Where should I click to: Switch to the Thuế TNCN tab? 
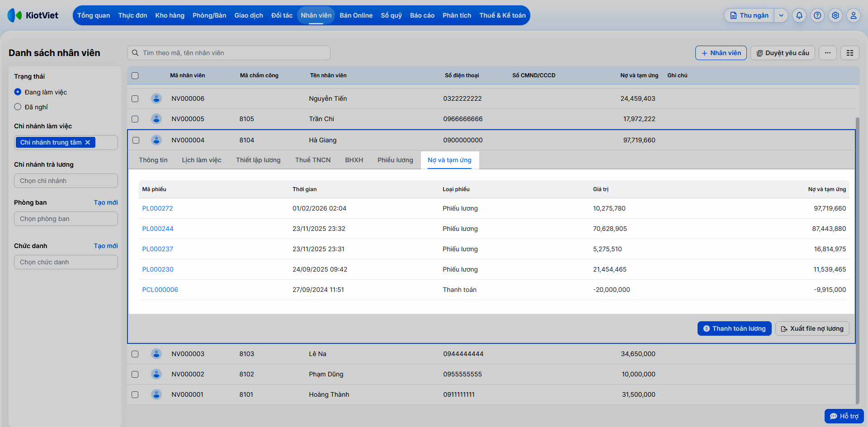click(x=313, y=160)
